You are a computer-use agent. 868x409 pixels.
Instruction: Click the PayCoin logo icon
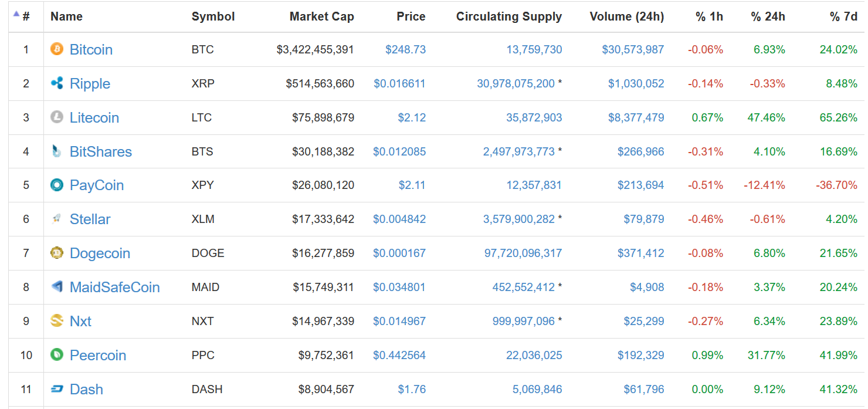(x=56, y=185)
